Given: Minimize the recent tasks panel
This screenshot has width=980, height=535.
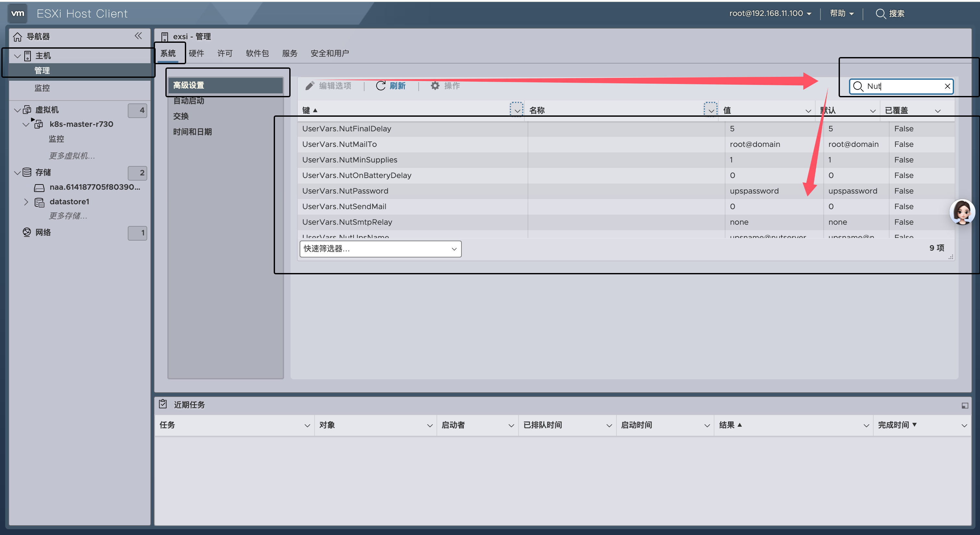Looking at the screenshot, I should coord(965,406).
